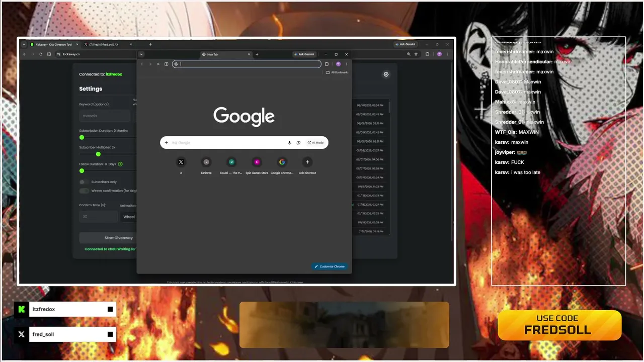Toggle the Winner confirmation switch
The height and width of the screenshot is (362, 644).
click(x=84, y=191)
